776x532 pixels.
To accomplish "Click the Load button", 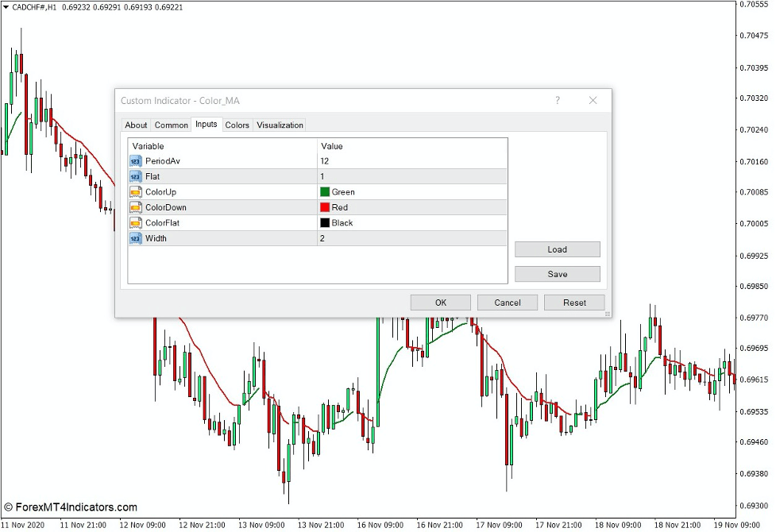I will [557, 249].
